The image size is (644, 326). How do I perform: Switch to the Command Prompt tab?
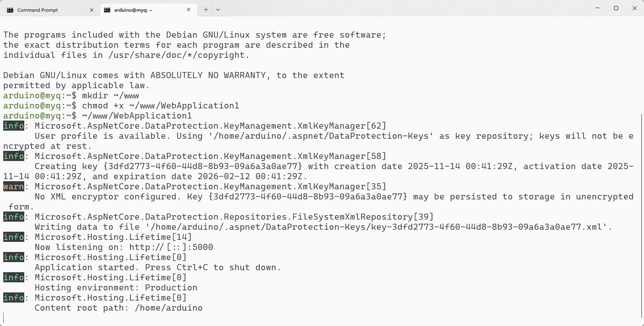click(38, 10)
